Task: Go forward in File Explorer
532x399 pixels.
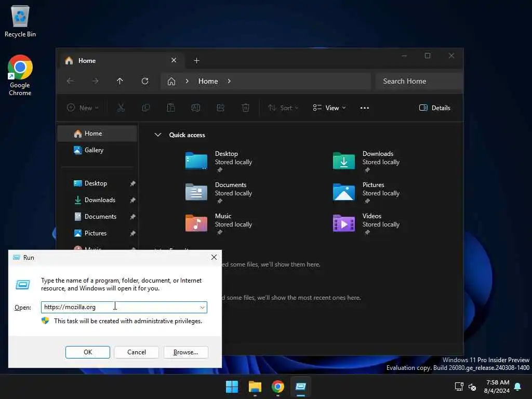Action: [x=95, y=81]
